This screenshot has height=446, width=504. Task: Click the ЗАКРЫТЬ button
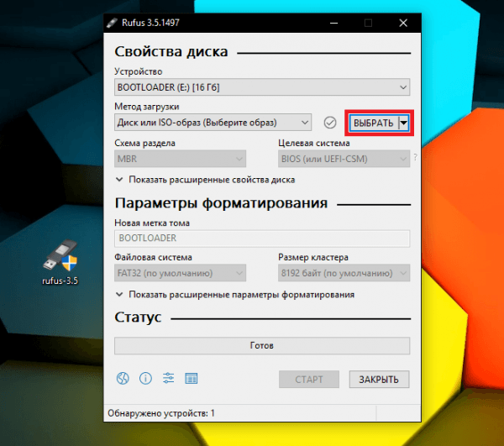click(x=380, y=380)
